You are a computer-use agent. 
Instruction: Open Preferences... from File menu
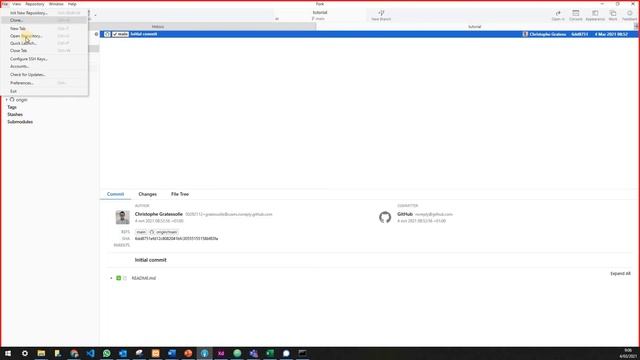pos(44,83)
